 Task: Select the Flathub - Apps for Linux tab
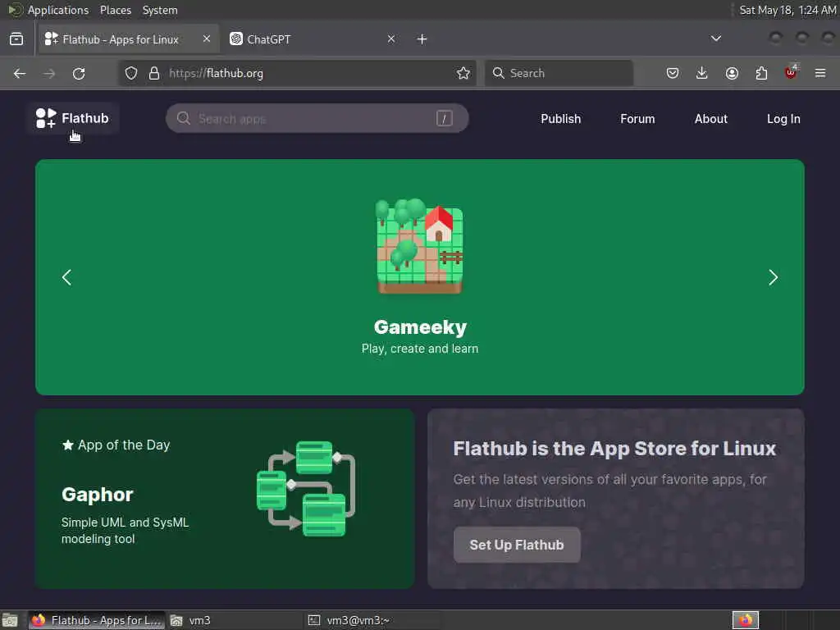(129, 39)
